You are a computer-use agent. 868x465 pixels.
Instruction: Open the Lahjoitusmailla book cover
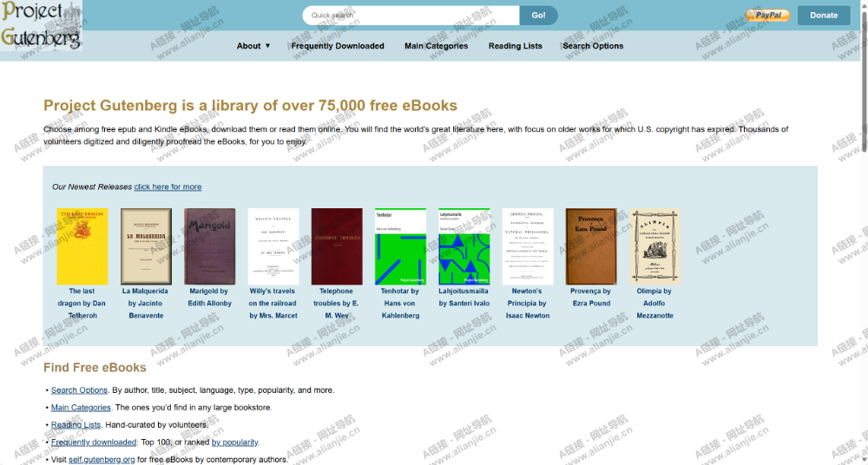[464, 246]
